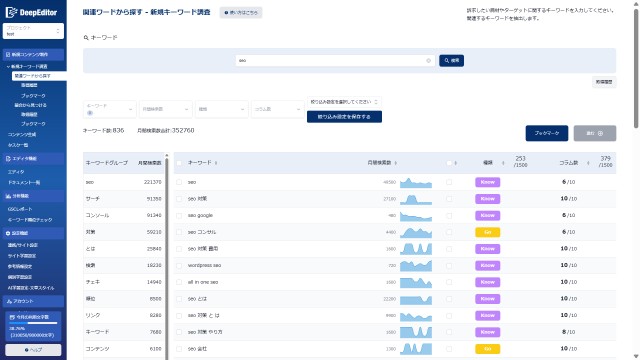Open the 月間検索数 filter dropdown

(165, 109)
